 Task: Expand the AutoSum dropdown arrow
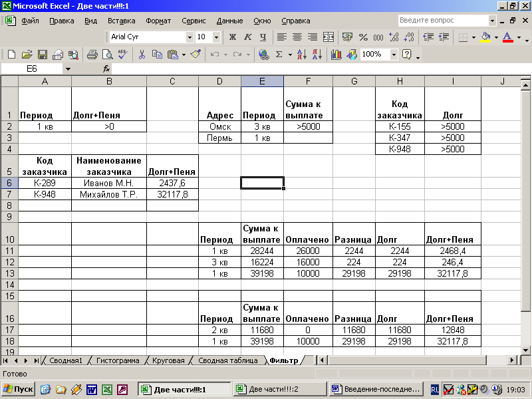(x=290, y=55)
